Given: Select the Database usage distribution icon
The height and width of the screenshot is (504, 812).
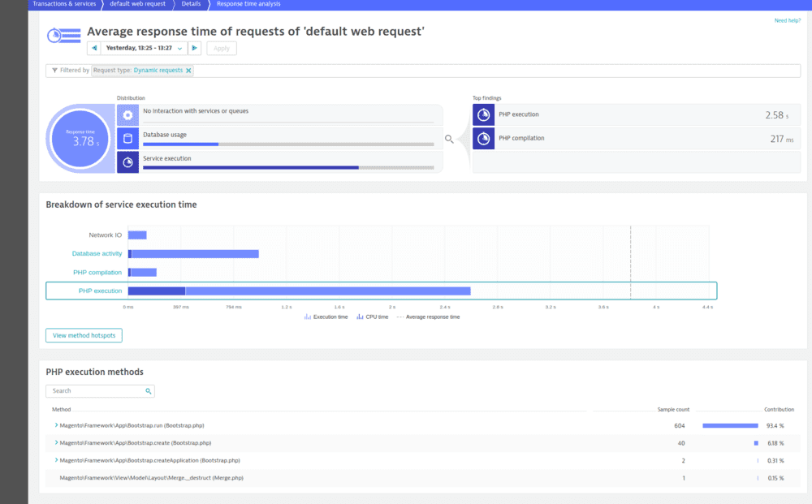Looking at the screenshot, I should [127, 138].
